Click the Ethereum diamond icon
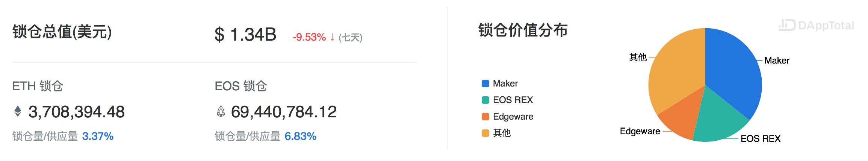The height and width of the screenshot is (161, 868). point(18,111)
